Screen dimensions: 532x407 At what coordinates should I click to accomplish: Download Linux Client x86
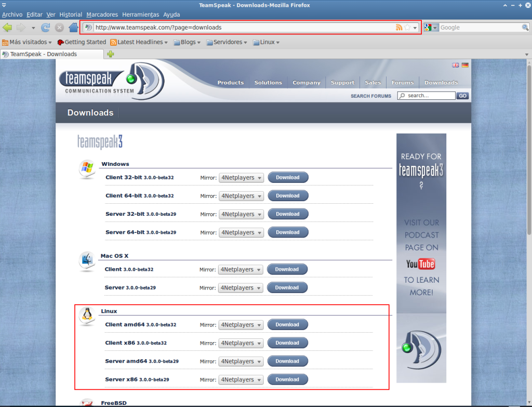[287, 343]
